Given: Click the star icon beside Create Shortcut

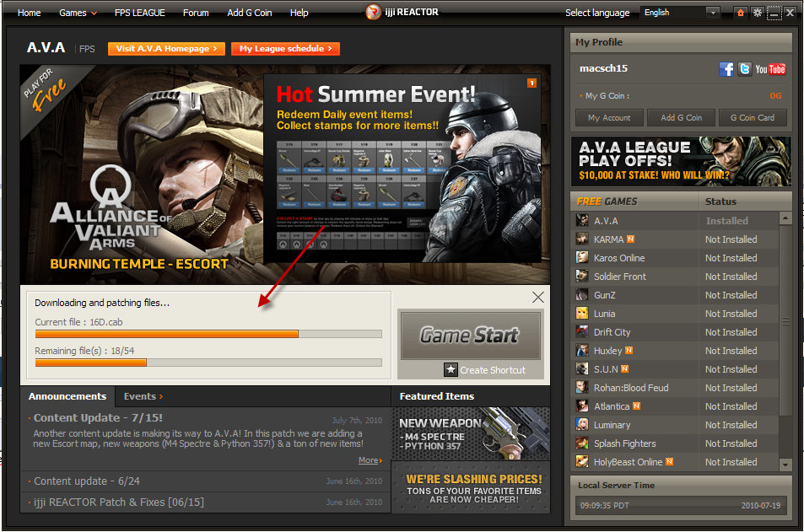Looking at the screenshot, I should point(451,369).
